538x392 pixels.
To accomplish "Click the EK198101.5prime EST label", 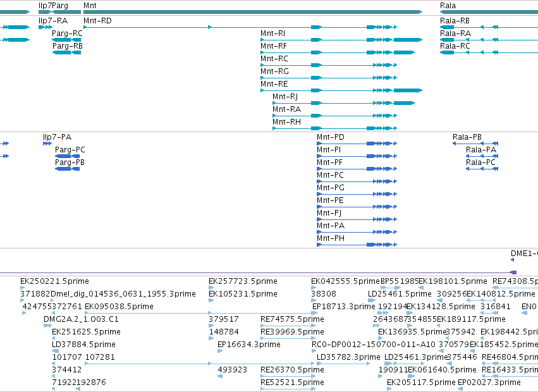I will 453,281.
